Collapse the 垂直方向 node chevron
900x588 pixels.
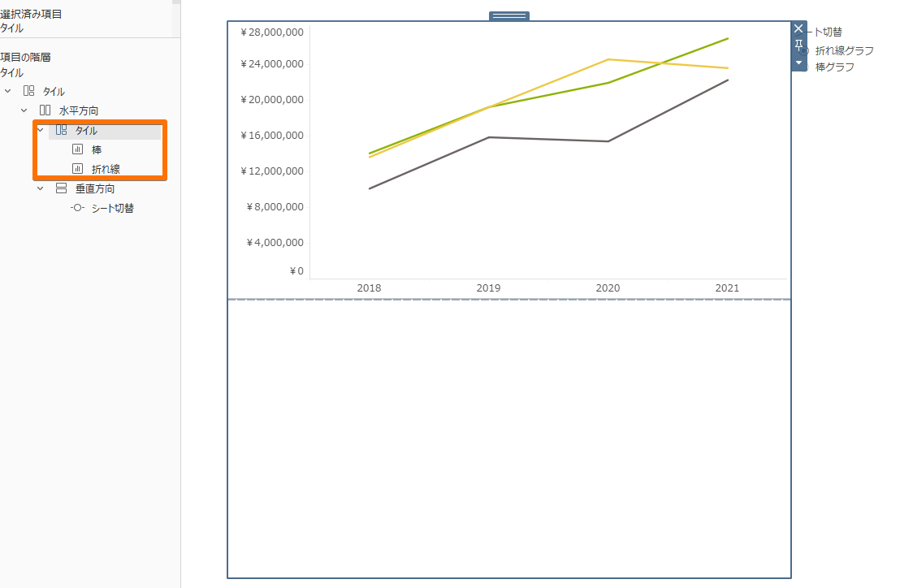40,188
